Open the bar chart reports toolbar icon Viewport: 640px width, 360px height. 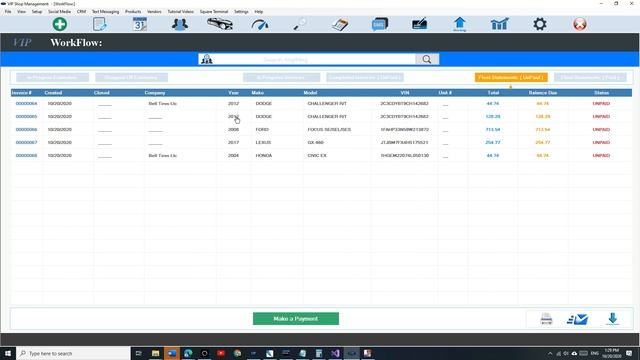pos(500,24)
